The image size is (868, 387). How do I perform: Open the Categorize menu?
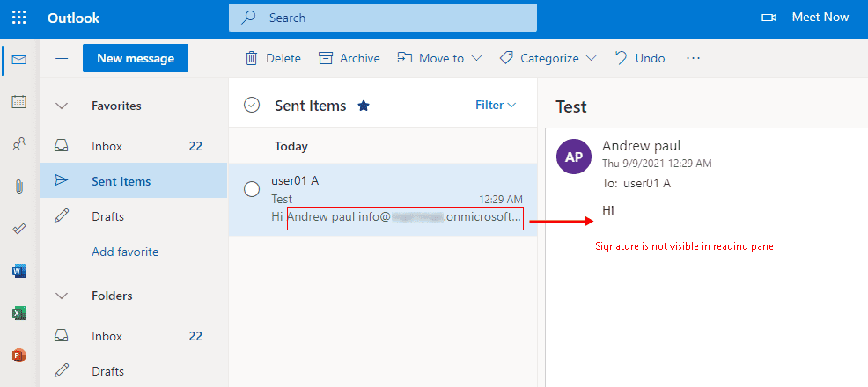(x=548, y=58)
